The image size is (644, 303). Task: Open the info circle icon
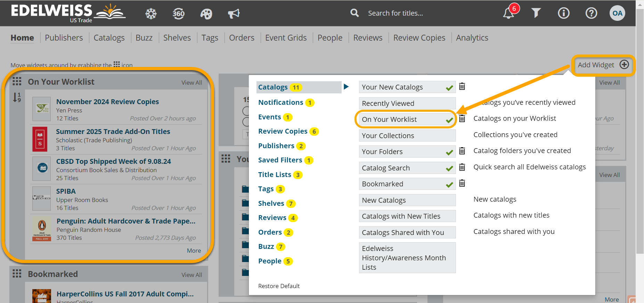pyautogui.click(x=564, y=13)
